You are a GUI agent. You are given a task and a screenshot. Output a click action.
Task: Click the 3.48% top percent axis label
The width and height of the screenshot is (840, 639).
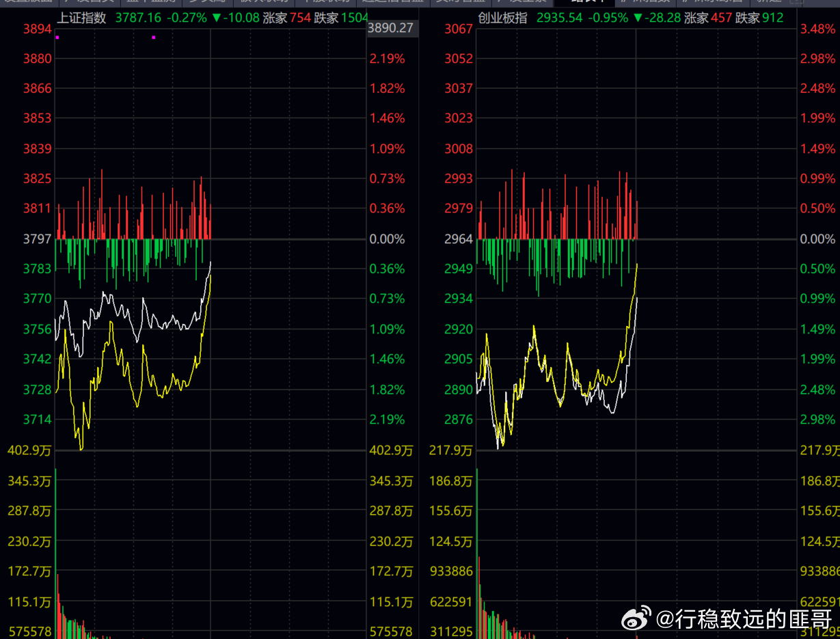[x=817, y=29]
